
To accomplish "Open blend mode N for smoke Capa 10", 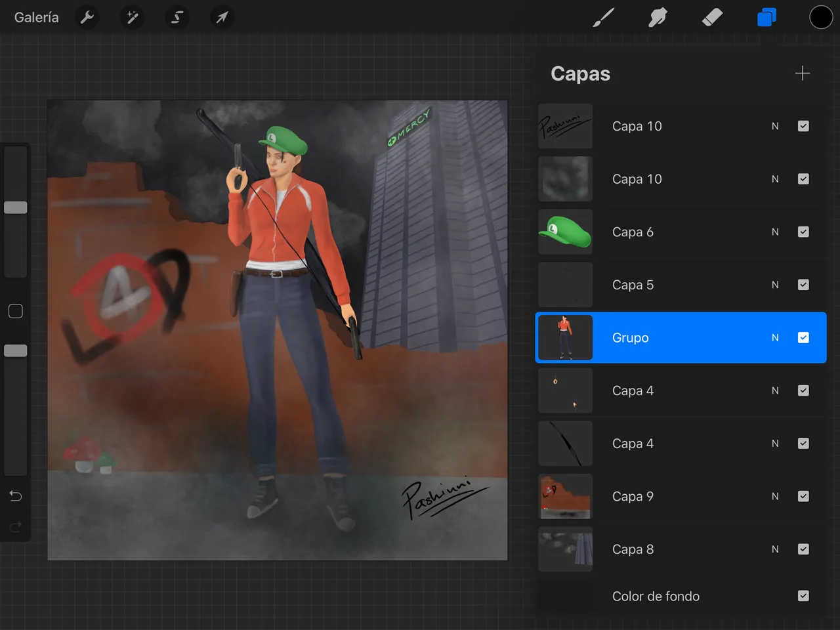I will pos(775,178).
